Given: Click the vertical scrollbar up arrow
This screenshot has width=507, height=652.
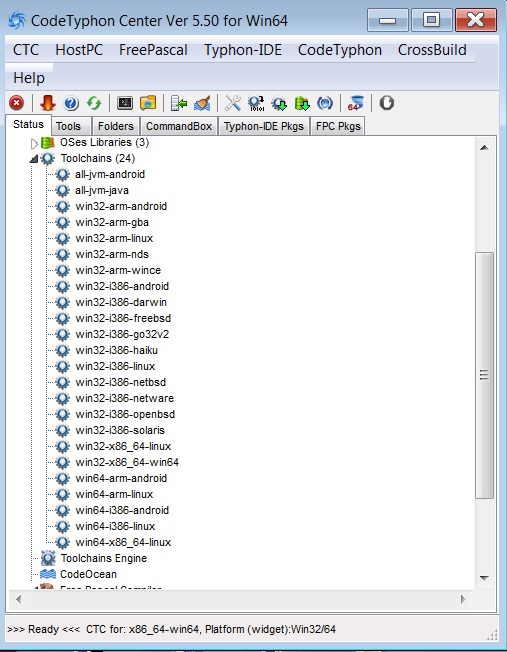Looking at the screenshot, I should point(484,148).
